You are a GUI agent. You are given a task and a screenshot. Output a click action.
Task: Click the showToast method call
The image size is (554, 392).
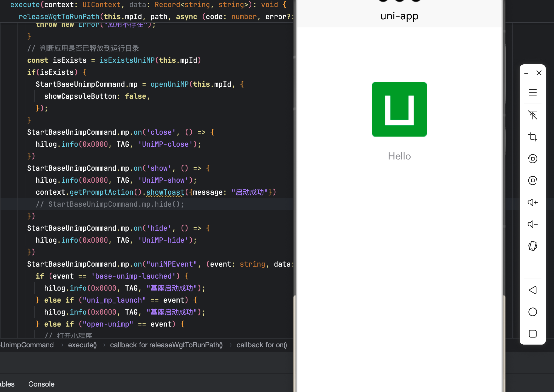click(165, 192)
